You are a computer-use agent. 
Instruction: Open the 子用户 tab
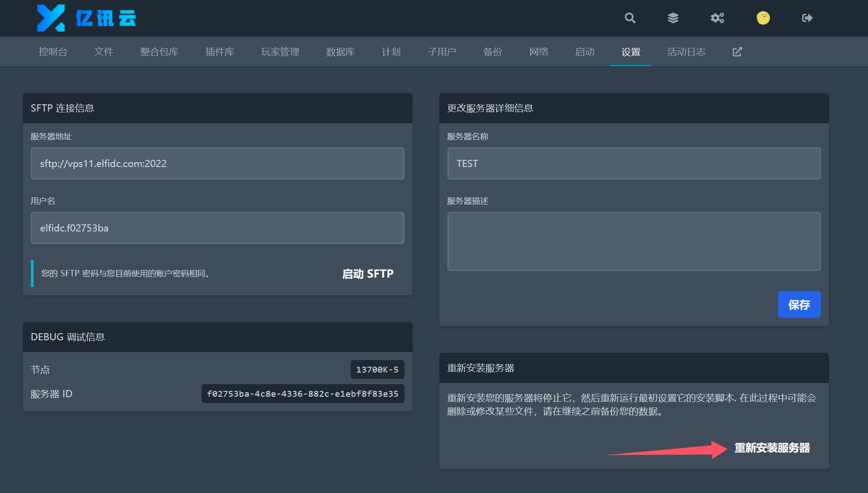pos(442,52)
